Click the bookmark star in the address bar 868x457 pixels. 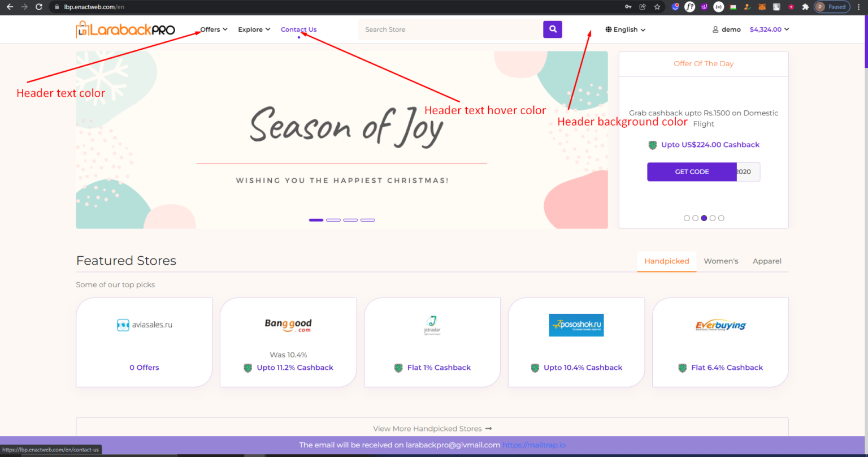tap(657, 7)
